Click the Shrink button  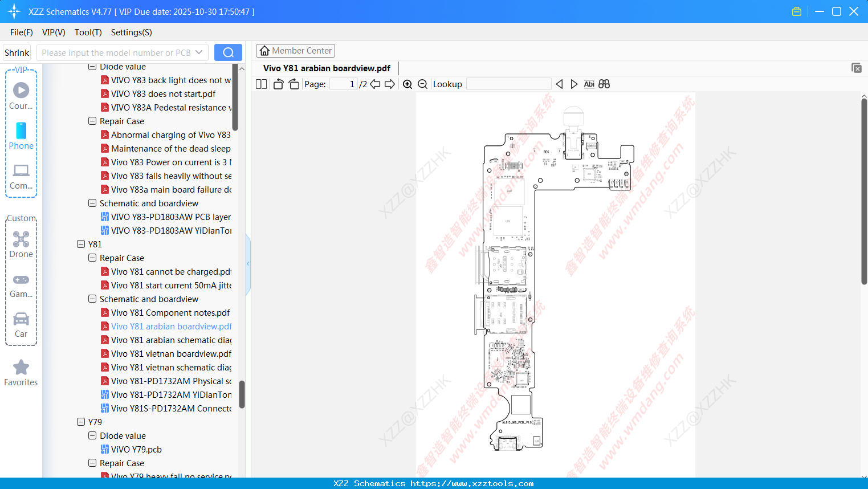(x=17, y=52)
